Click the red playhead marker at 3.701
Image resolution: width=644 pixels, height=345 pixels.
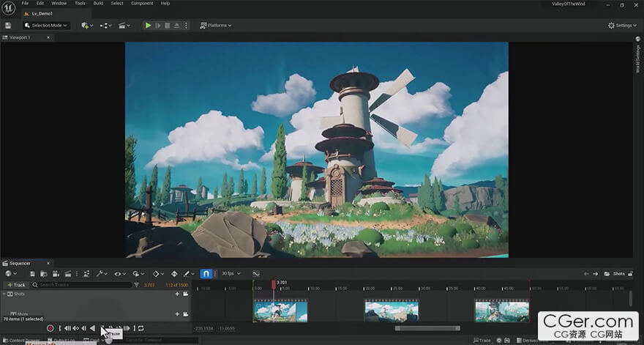pos(274,284)
